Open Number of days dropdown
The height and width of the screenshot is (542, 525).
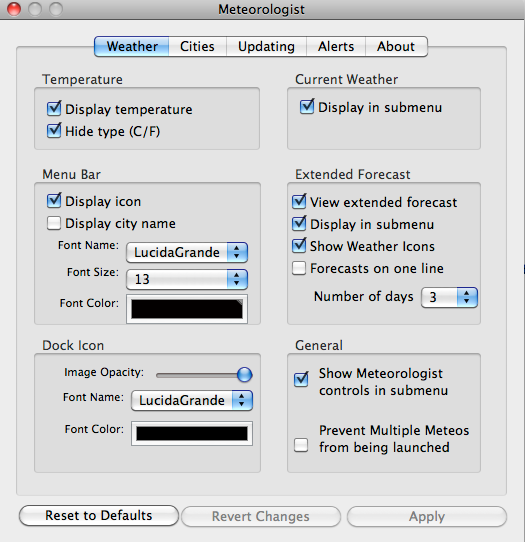449,297
